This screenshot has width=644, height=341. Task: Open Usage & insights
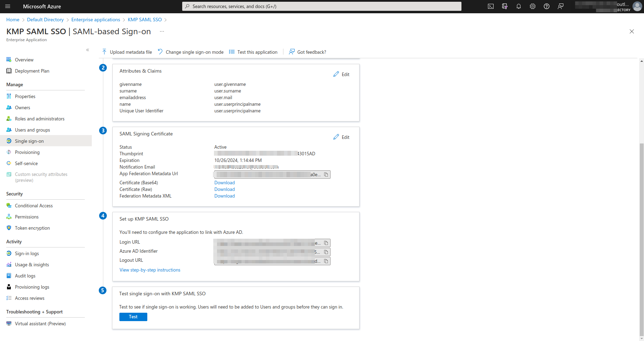[x=32, y=265]
